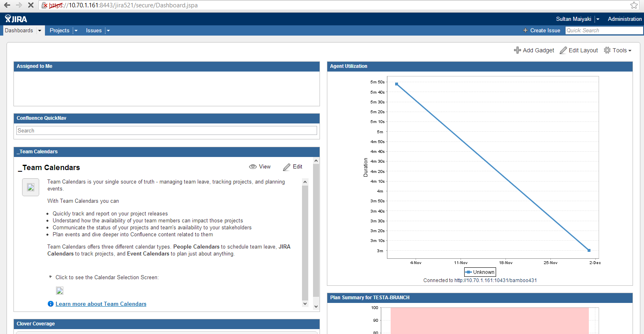Click the gear icon beside Tools
The image size is (644, 334).
point(607,50)
